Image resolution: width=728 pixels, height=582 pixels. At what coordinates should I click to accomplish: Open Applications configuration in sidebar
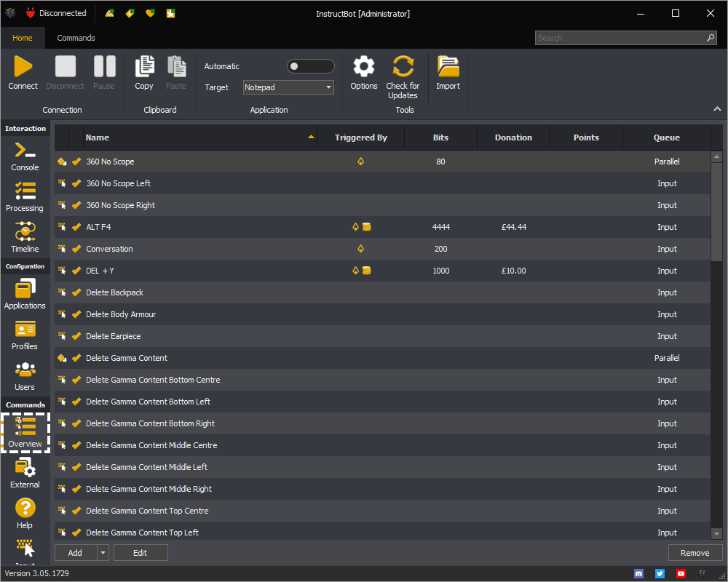tap(25, 294)
